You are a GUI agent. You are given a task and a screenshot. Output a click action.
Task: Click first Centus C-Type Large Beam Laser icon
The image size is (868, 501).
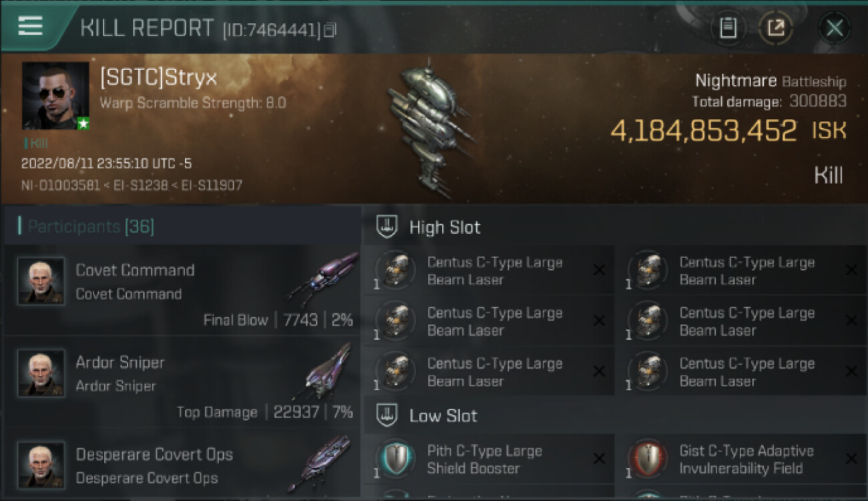(x=396, y=271)
